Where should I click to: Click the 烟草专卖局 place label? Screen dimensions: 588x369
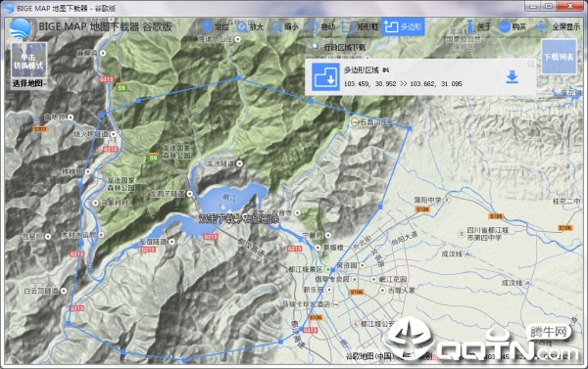point(332,279)
